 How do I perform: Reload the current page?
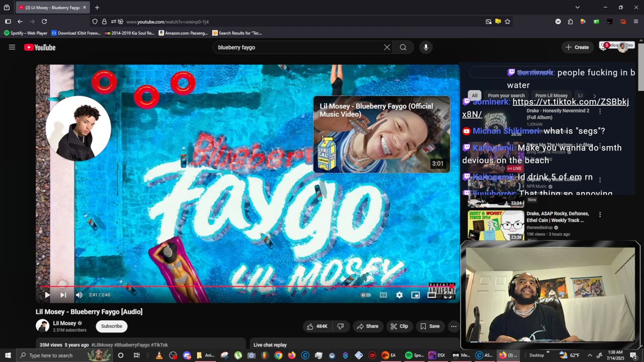click(44, 22)
